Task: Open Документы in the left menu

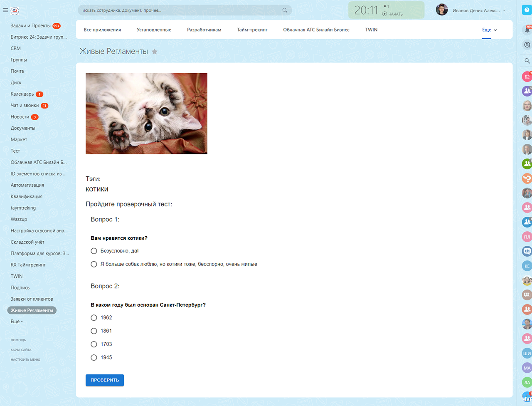Action: tap(23, 128)
